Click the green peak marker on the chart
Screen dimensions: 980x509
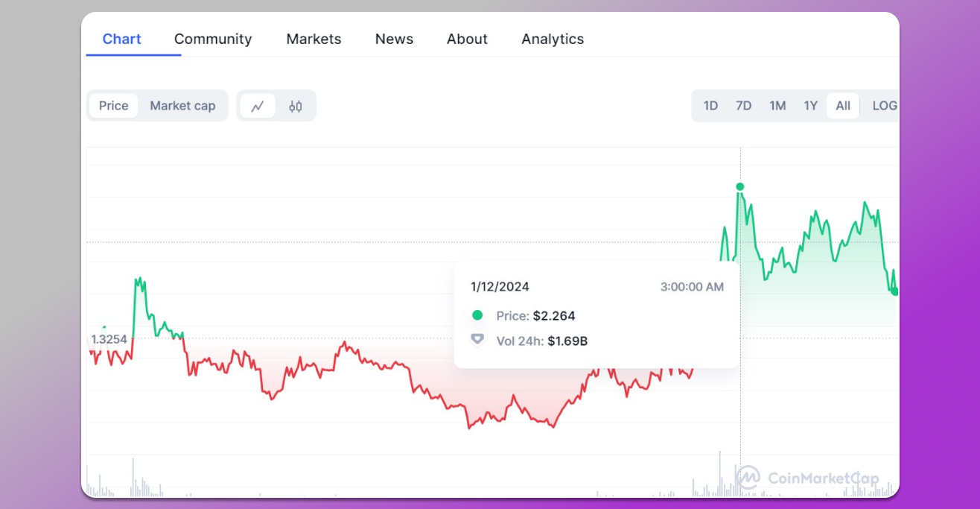739,188
